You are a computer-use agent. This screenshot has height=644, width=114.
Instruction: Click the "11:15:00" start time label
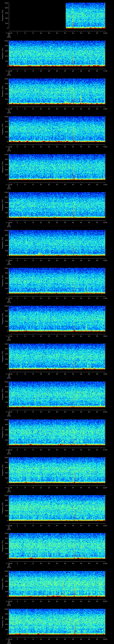pyautogui.click(x=9, y=260)
